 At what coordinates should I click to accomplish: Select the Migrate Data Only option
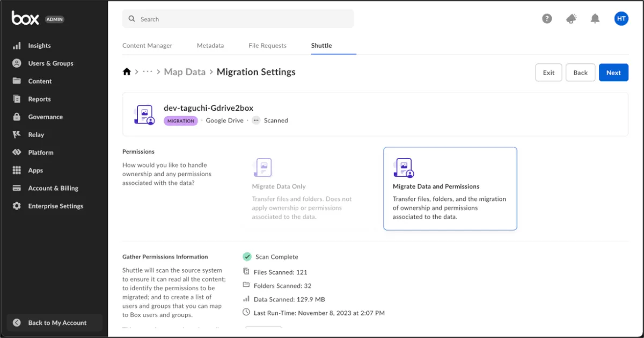click(x=303, y=188)
